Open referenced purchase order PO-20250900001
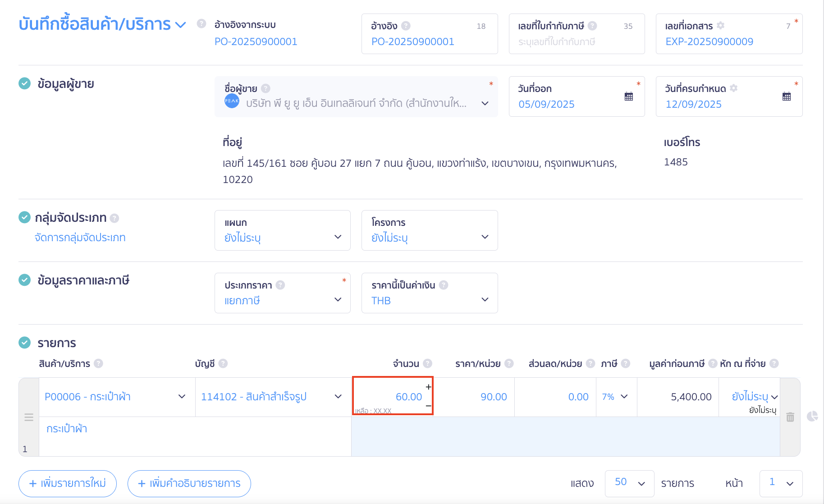The height and width of the screenshot is (504, 824). tap(256, 41)
